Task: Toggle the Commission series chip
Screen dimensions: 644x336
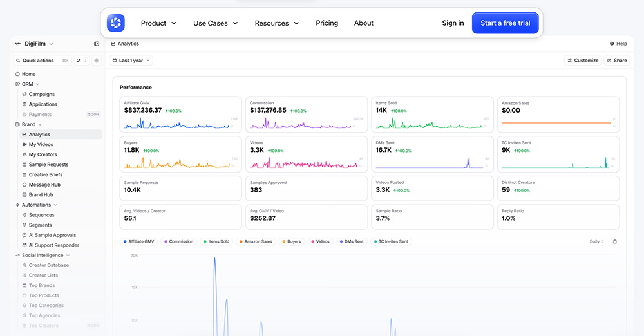Action: tap(178, 241)
